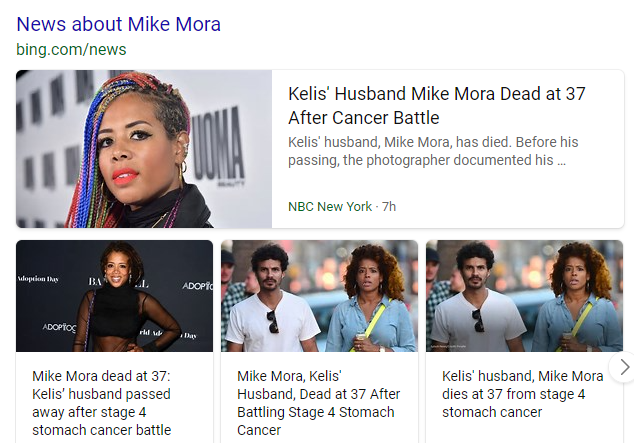Visit the bing.com/news source link
The height and width of the screenshot is (443, 634).
71,49
